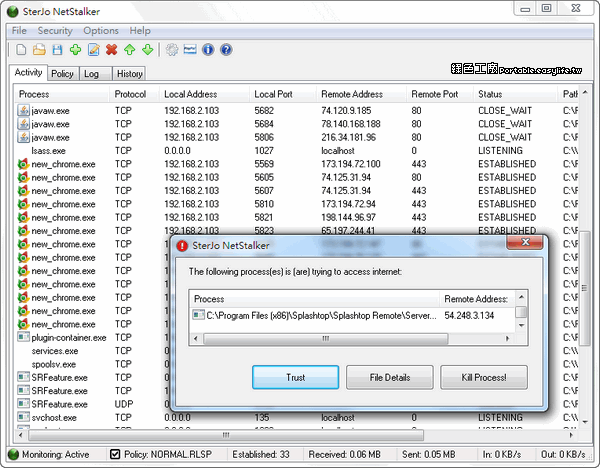Click the Kill Process! button

point(484,377)
